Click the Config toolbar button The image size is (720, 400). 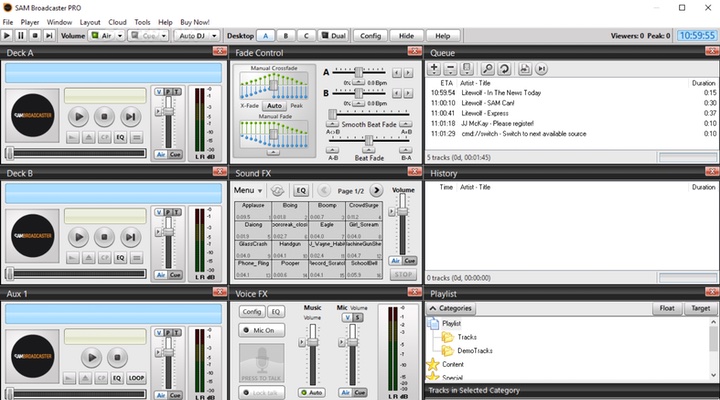point(371,35)
